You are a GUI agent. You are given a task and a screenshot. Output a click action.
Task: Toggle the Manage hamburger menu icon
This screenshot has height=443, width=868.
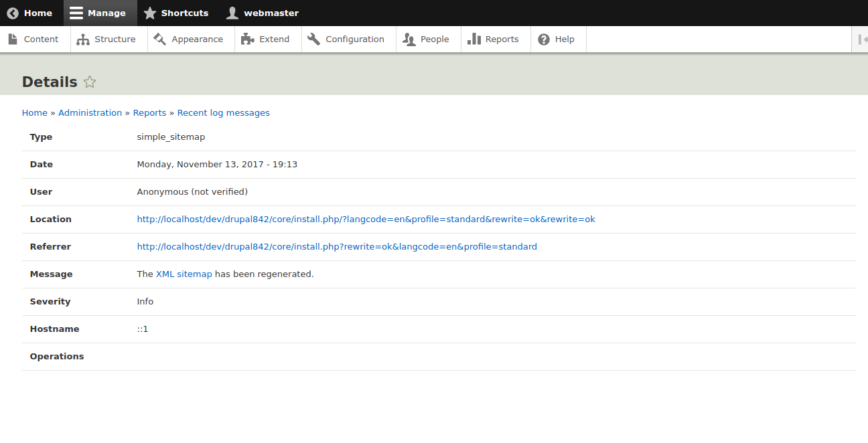76,13
